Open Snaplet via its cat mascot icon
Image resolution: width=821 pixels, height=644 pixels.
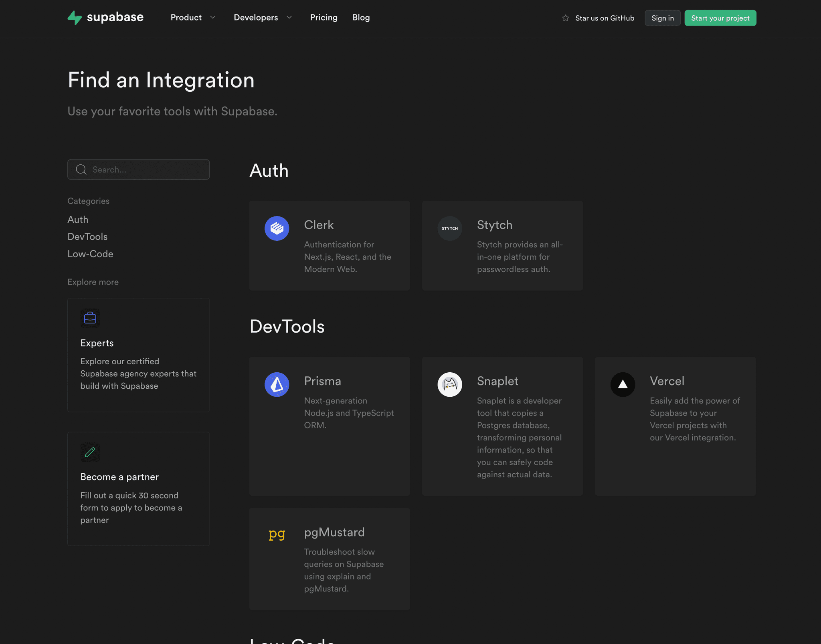point(450,384)
